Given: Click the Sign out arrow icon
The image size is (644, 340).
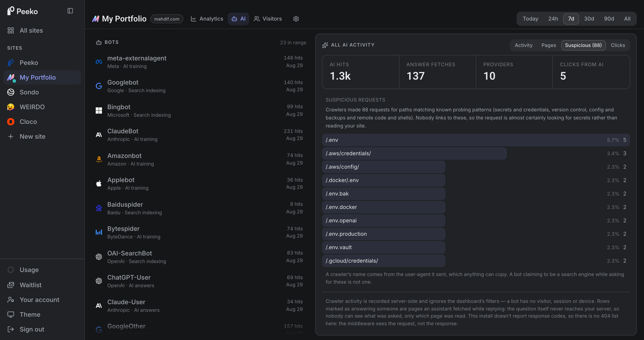Looking at the screenshot, I should [11, 329].
